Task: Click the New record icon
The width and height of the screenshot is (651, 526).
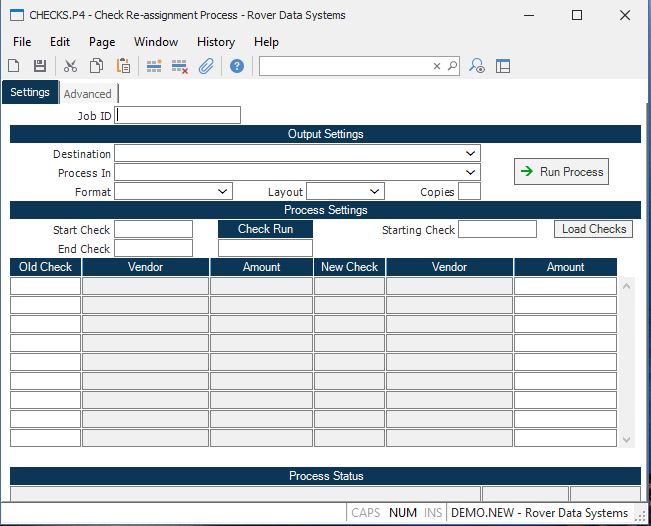Action: [x=14, y=66]
